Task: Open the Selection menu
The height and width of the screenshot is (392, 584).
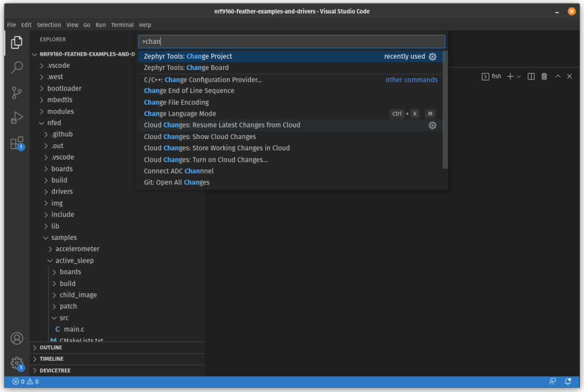Action: click(x=49, y=25)
